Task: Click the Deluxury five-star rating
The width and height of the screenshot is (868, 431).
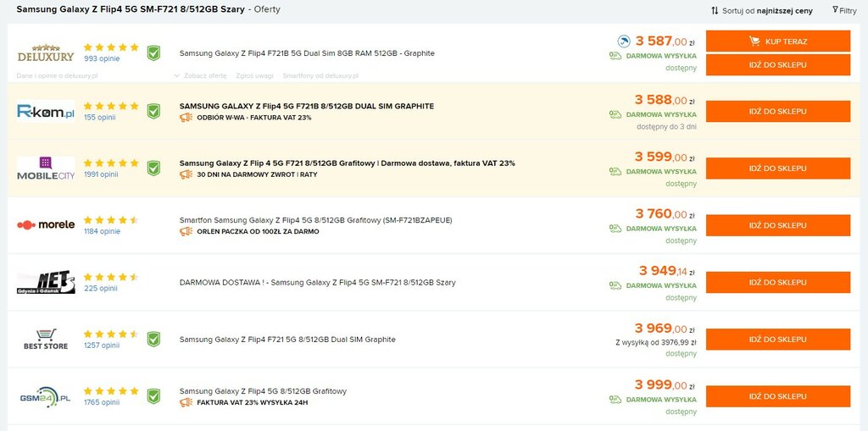Action: (x=111, y=47)
